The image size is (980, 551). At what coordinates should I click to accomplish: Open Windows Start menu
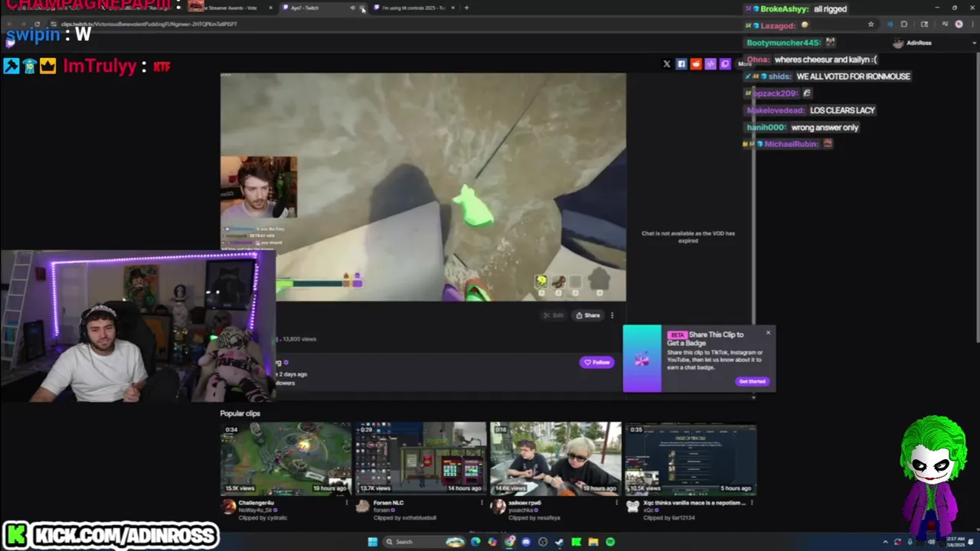coord(372,542)
